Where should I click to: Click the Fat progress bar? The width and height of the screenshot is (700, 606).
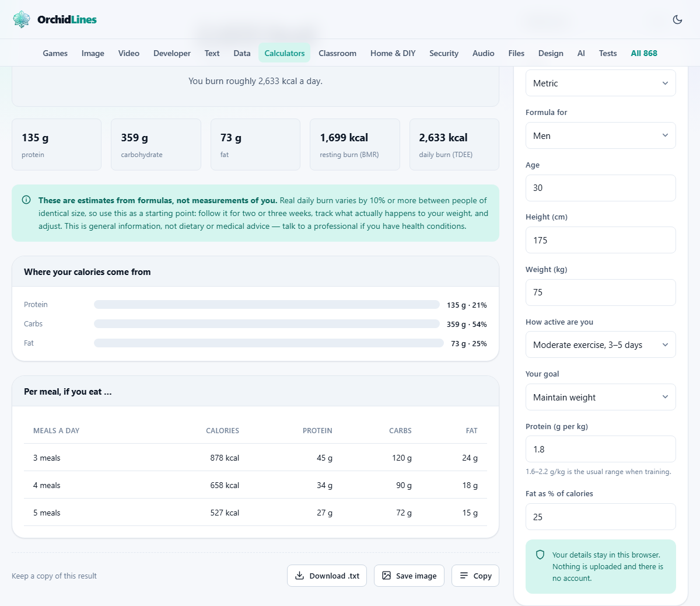[269, 343]
